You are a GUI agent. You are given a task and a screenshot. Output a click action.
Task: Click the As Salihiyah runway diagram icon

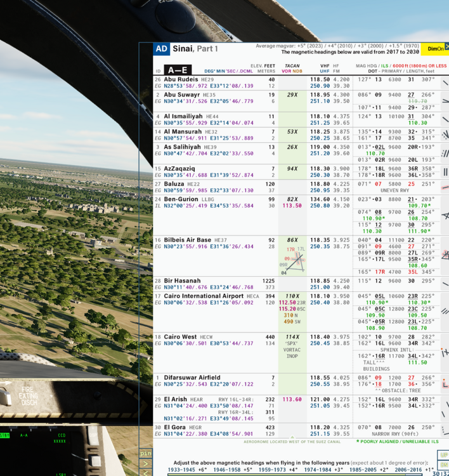(445, 153)
